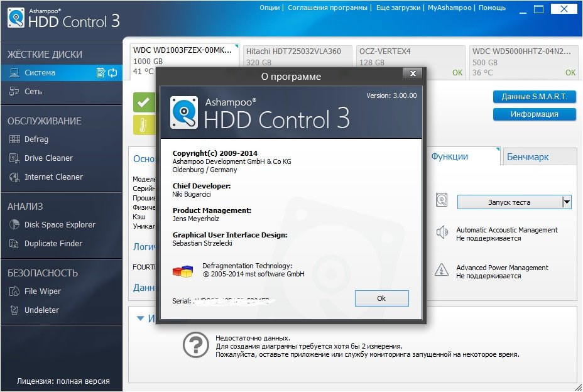This screenshot has width=583, height=392.
Task: Open the Система sidebar entry
Action: click(x=62, y=72)
